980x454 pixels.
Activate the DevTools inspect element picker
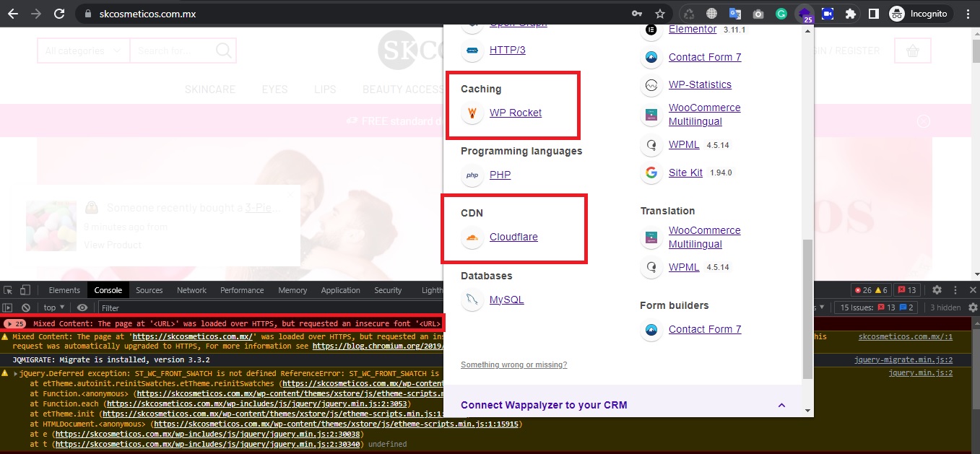[x=8, y=290]
